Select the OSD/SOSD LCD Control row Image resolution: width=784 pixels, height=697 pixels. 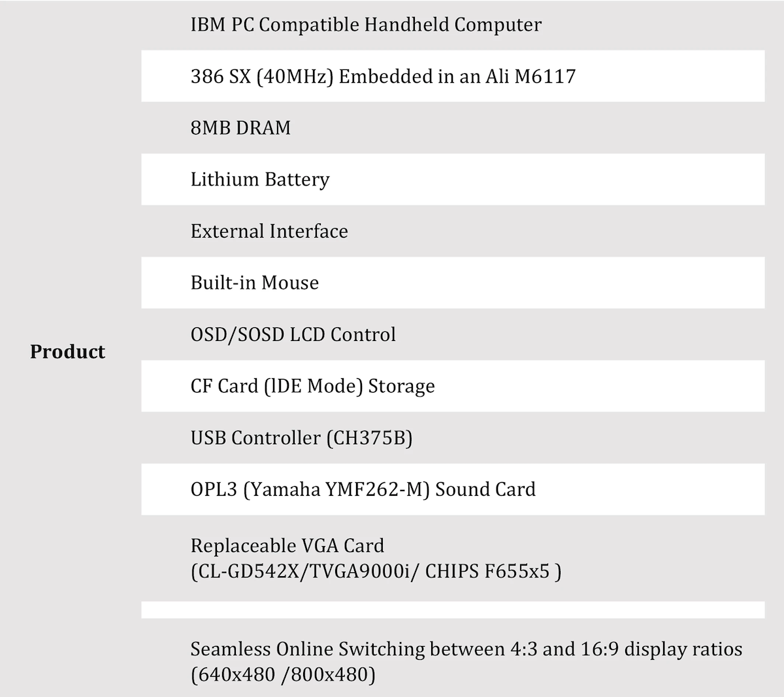point(293,334)
